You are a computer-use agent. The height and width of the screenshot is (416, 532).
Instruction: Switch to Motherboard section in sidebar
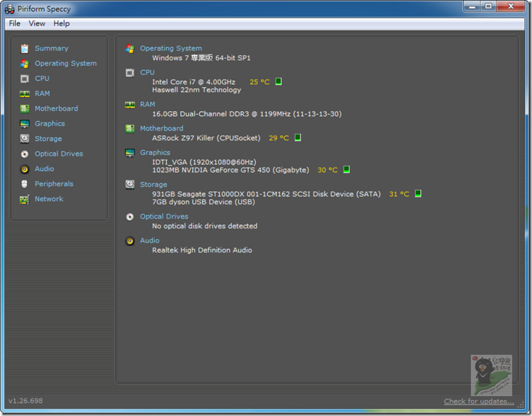coord(56,109)
